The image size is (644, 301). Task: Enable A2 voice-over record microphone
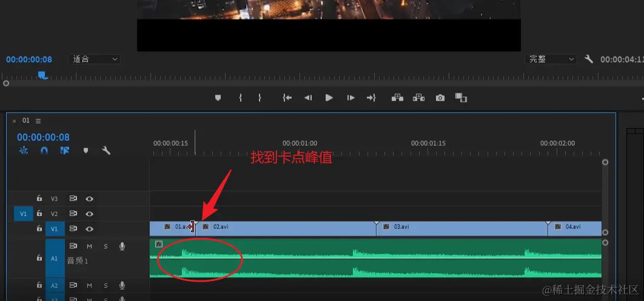coord(122,285)
